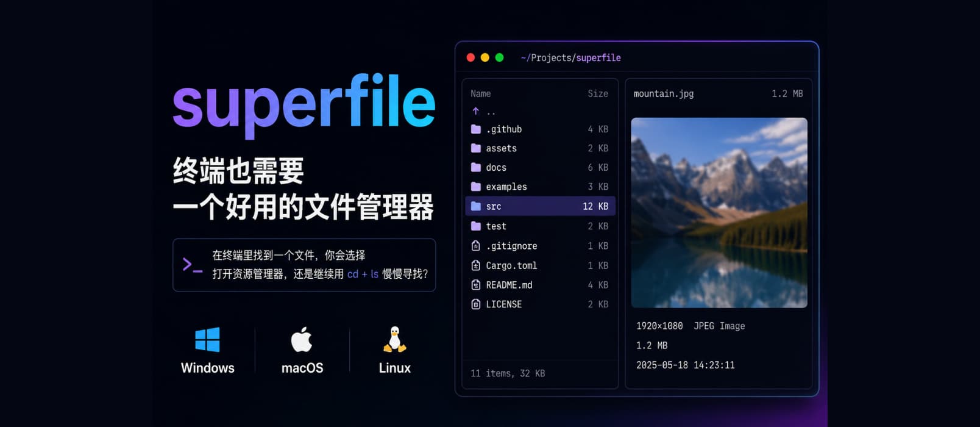The height and width of the screenshot is (427, 980).
Task: Click the docs folder icon
Action: pos(476,167)
